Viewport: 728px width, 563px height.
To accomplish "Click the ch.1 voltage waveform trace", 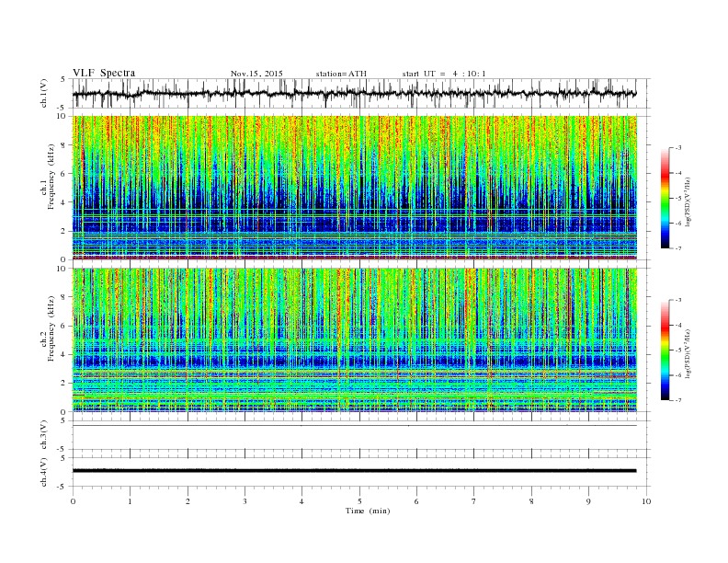I will (x=354, y=93).
